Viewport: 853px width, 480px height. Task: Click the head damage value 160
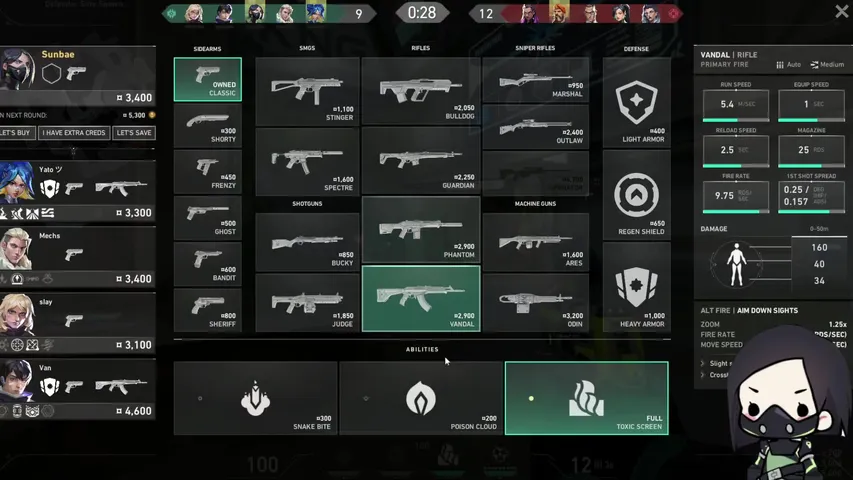click(x=819, y=248)
